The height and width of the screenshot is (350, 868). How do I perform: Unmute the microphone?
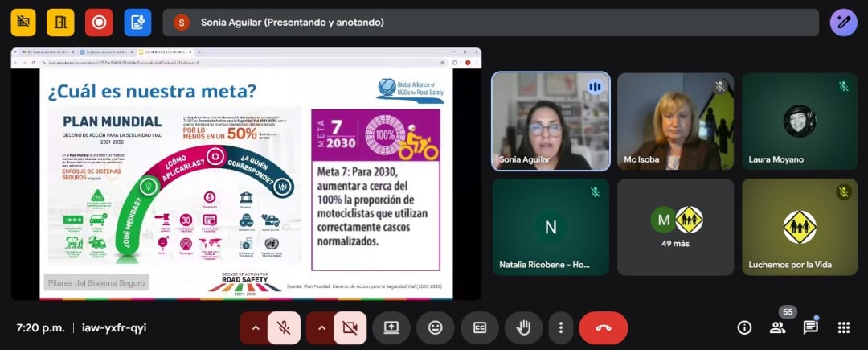284,327
